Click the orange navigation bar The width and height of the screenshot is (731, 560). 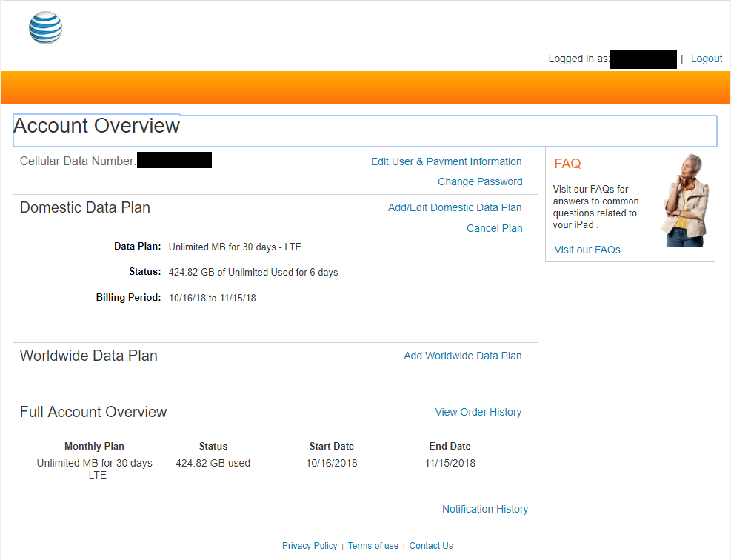[365, 87]
